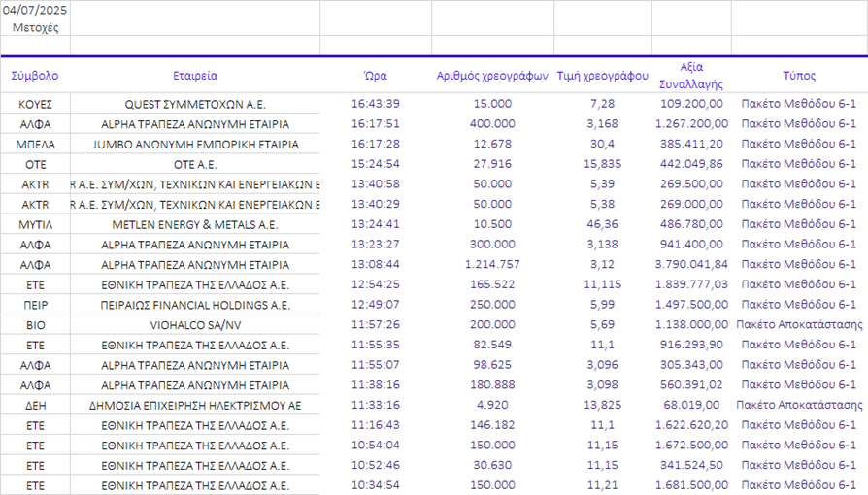The height and width of the screenshot is (495, 868).
Task: Click the Αριθμός χρεογράφων header
Action: [492, 76]
